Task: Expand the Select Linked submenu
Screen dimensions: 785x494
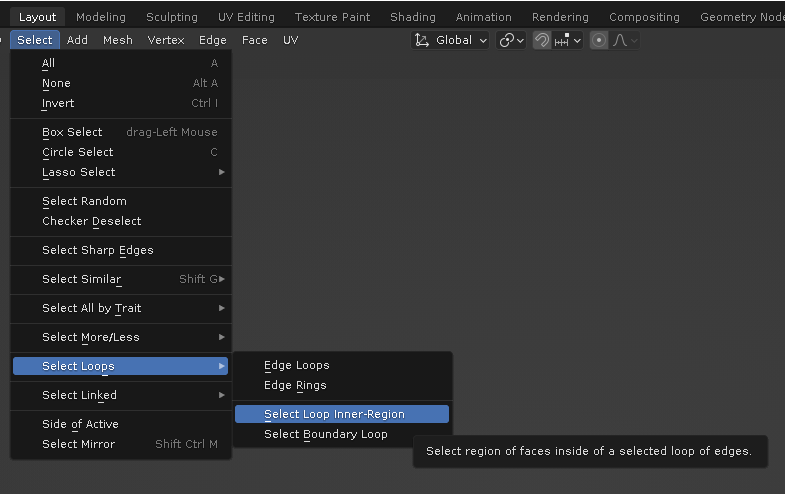Action: click(121, 395)
